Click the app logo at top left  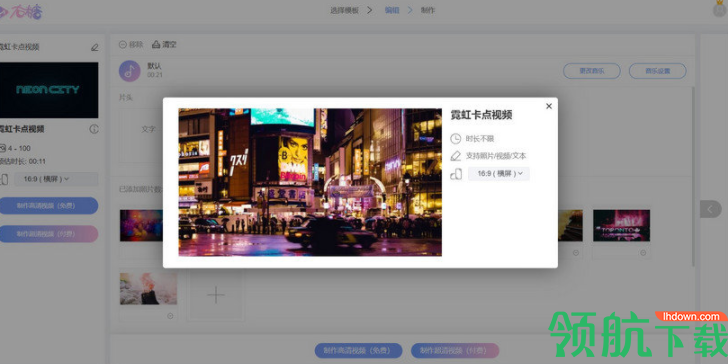point(21,12)
